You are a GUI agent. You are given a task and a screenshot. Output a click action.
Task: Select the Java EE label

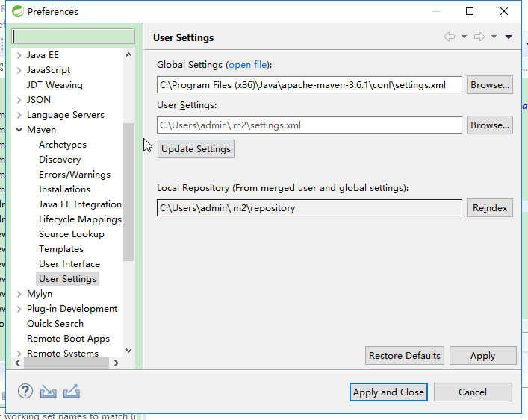click(43, 55)
